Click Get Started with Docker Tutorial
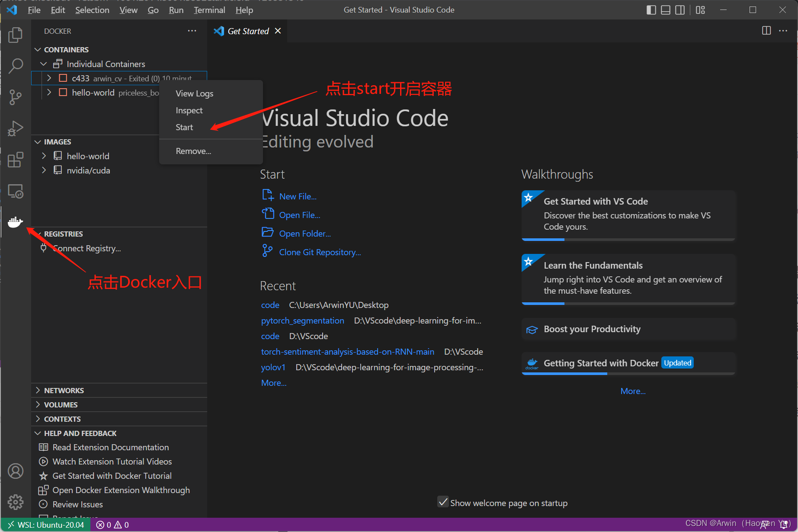 tap(112, 476)
